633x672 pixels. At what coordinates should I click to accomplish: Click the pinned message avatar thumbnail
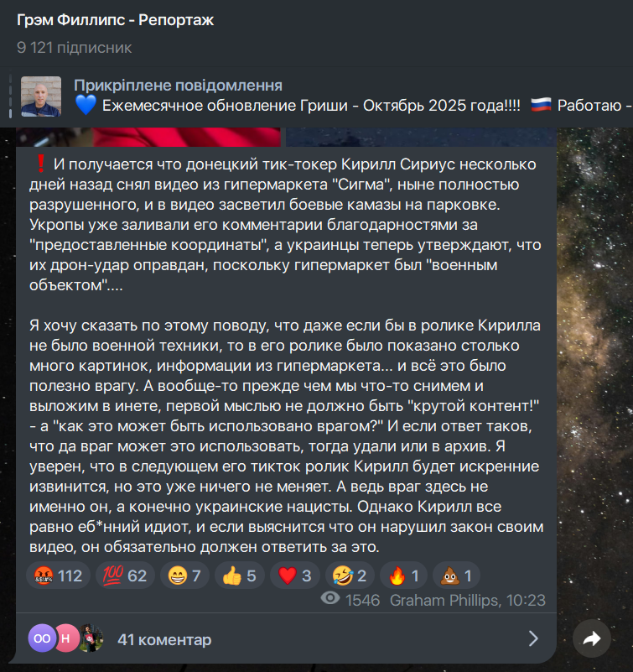pyautogui.click(x=41, y=96)
